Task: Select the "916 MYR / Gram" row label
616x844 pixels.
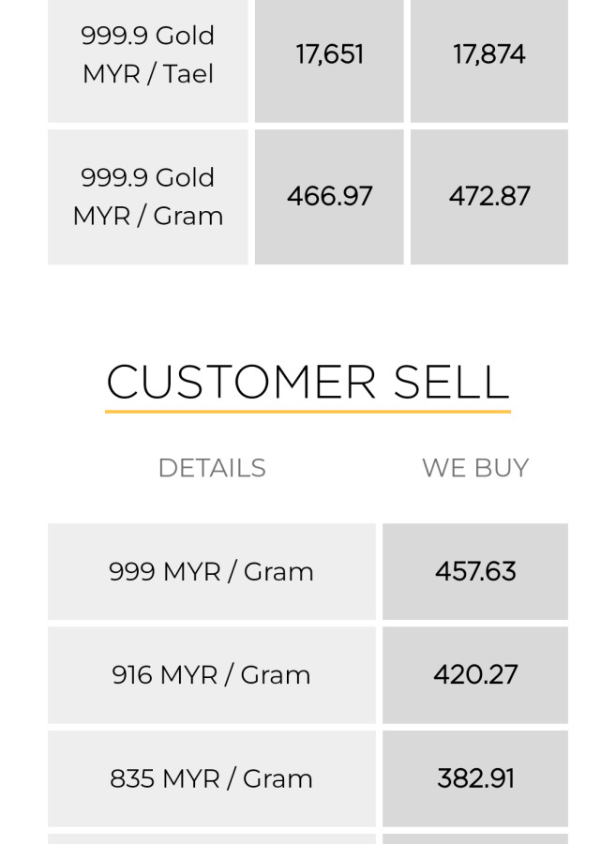Action: click(x=211, y=675)
